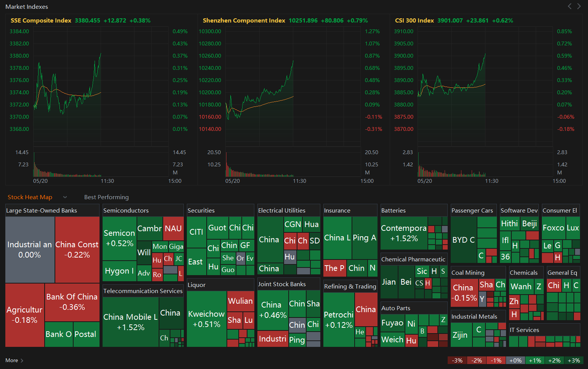Viewport: 588px width, 369px height.
Task: Select Industri tile in Joint Stock Banks
Action: [x=272, y=339]
